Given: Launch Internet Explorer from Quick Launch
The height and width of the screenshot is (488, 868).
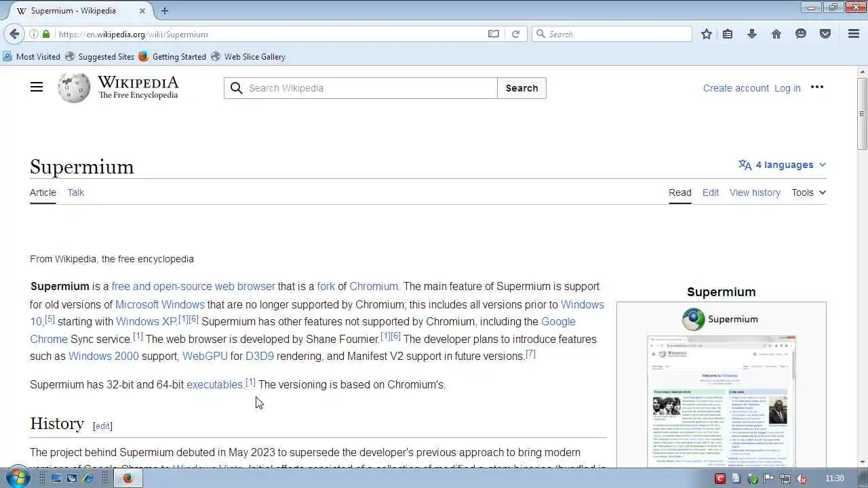Looking at the screenshot, I should click(88, 479).
